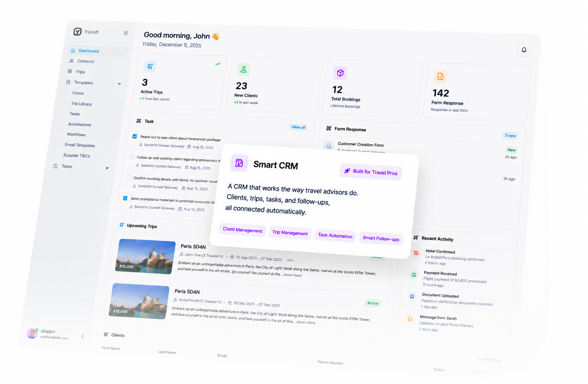Click the TripLoft logo icon
The image size is (588, 384).
(77, 31)
